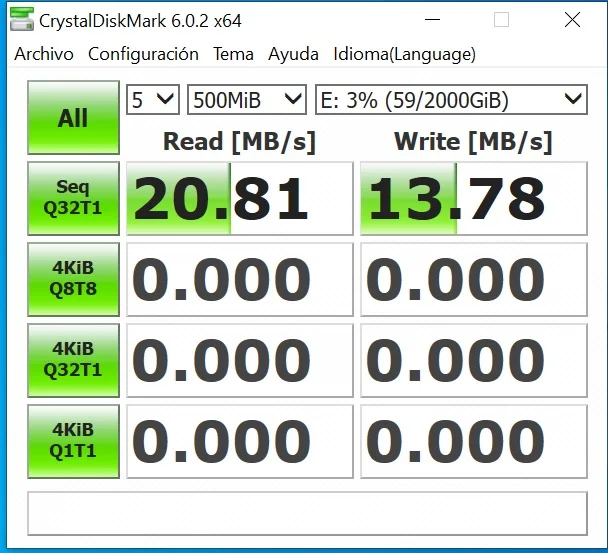This screenshot has height=553, width=608.
Task: Start the 4KiB Q32T1 test
Action: tap(73, 360)
